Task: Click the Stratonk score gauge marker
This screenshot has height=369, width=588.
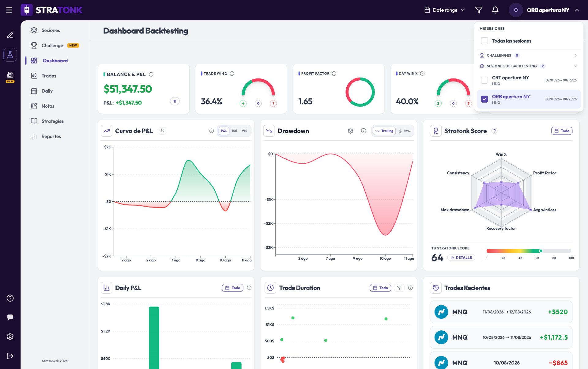Action: (x=541, y=251)
